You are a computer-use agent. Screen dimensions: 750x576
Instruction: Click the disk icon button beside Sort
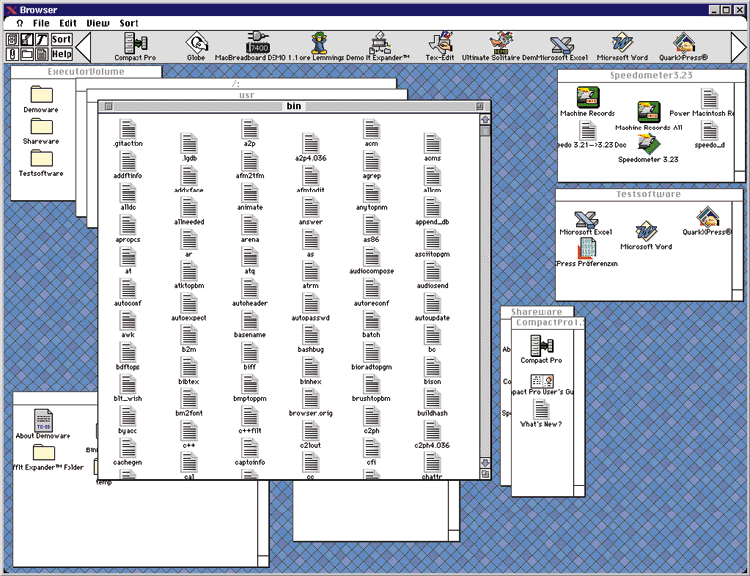(12, 39)
